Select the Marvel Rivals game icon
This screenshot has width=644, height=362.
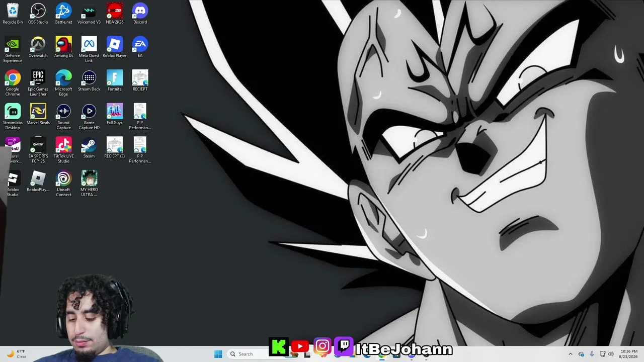(x=38, y=114)
